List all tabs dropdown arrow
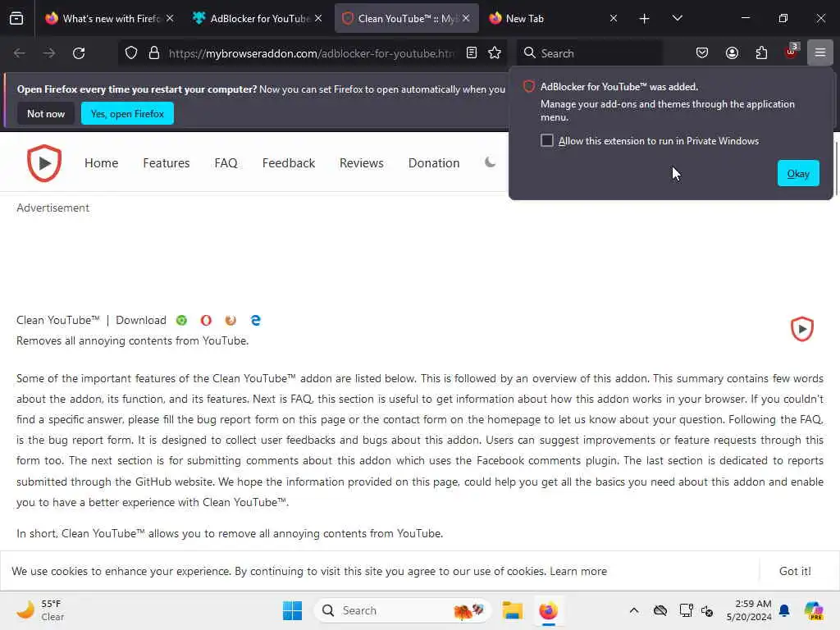The image size is (840, 630). (x=677, y=18)
